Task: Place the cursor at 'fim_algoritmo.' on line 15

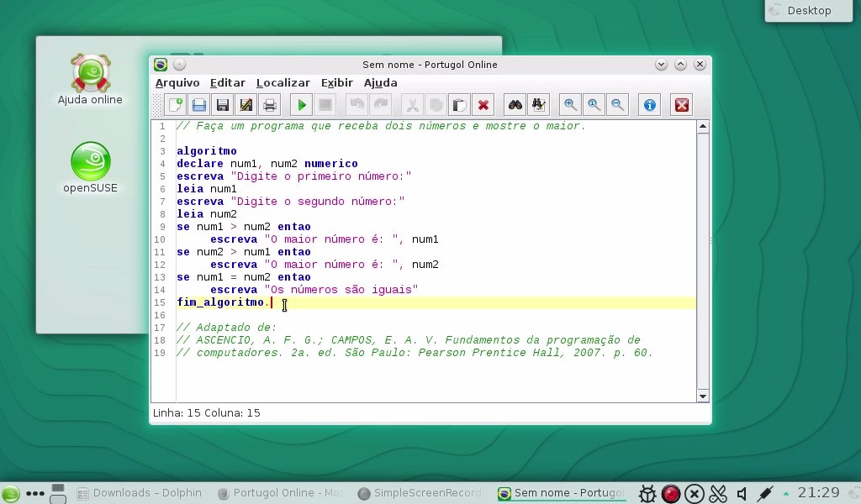Action: point(224,302)
